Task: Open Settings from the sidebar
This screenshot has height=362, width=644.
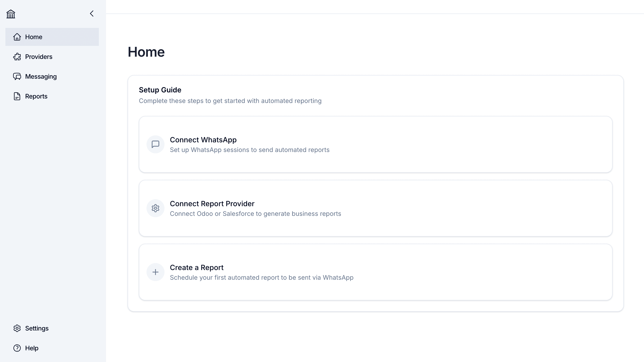Action: (37, 328)
